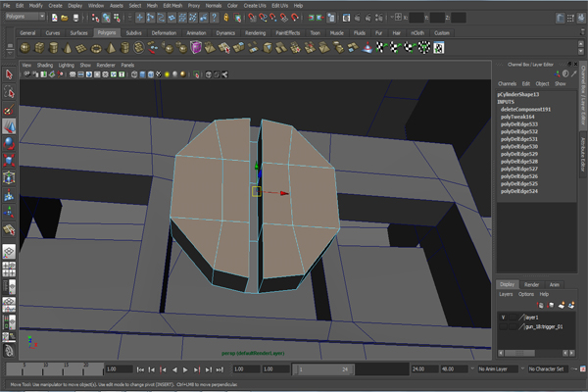Open the UV Texture Editor shelf icon
The image size is (588, 392).
coord(439,48)
